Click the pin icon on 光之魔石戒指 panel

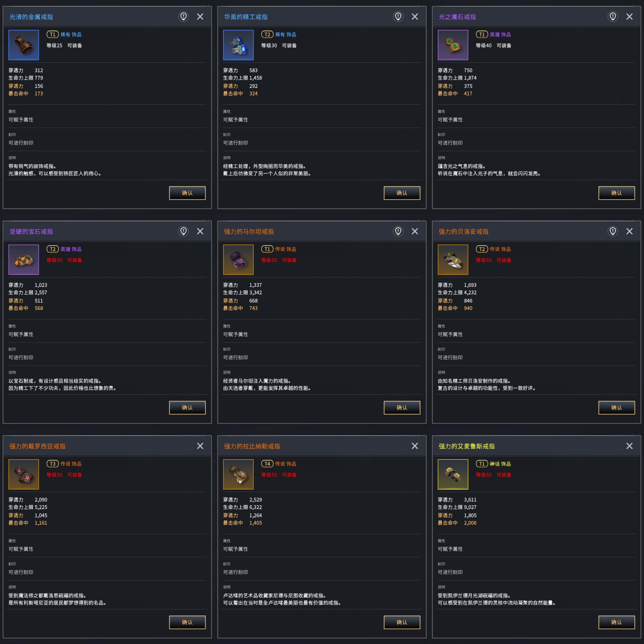click(x=613, y=16)
